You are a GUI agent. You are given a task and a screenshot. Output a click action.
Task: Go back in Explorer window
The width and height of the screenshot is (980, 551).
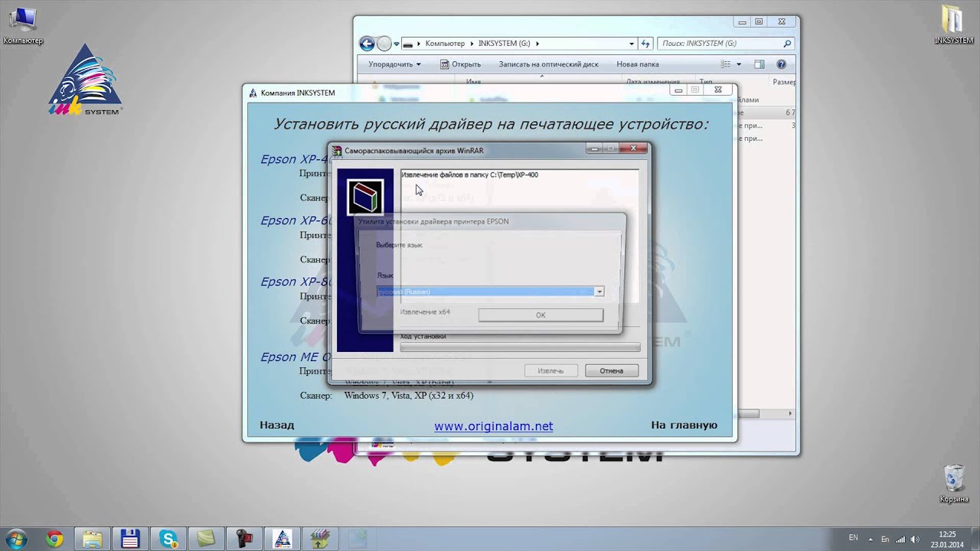pos(367,44)
